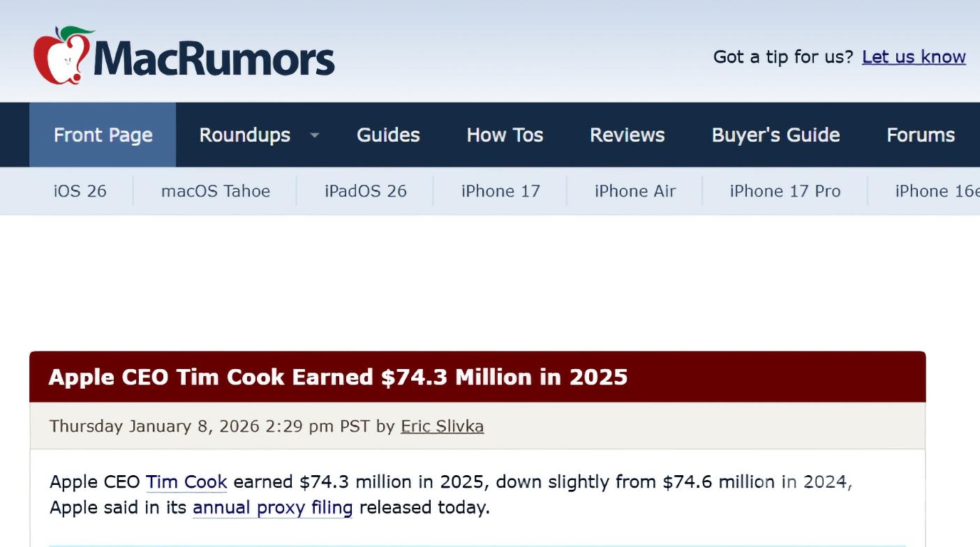Select the iPadOS 26 topic link
This screenshot has height=547, width=980.
point(366,191)
